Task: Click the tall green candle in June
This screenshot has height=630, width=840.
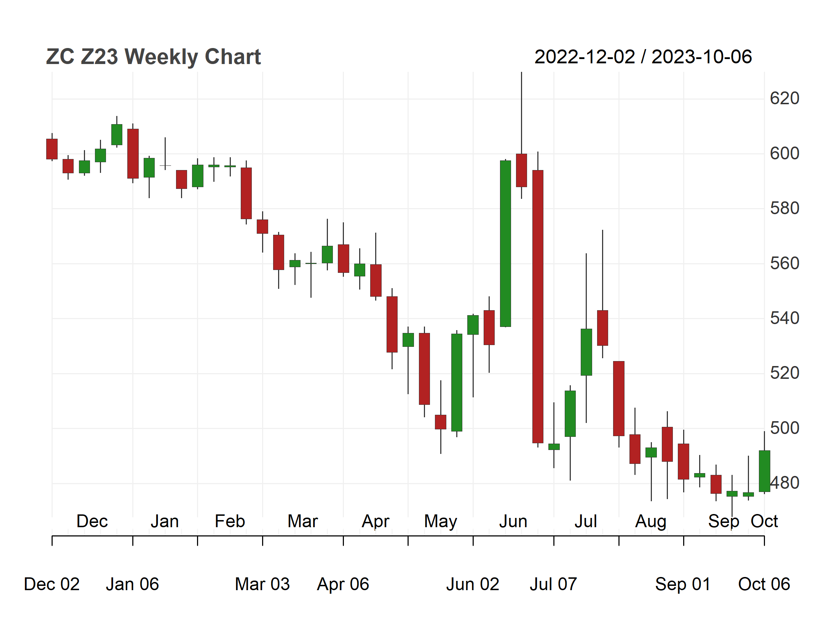Action: (505, 244)
